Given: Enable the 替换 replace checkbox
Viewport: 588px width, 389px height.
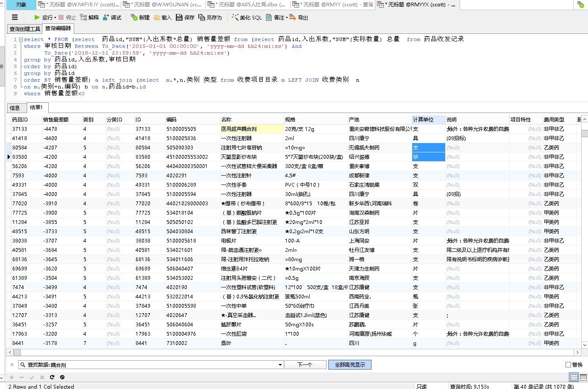Looking at the screenshot, I should click(x=569, y=364).
